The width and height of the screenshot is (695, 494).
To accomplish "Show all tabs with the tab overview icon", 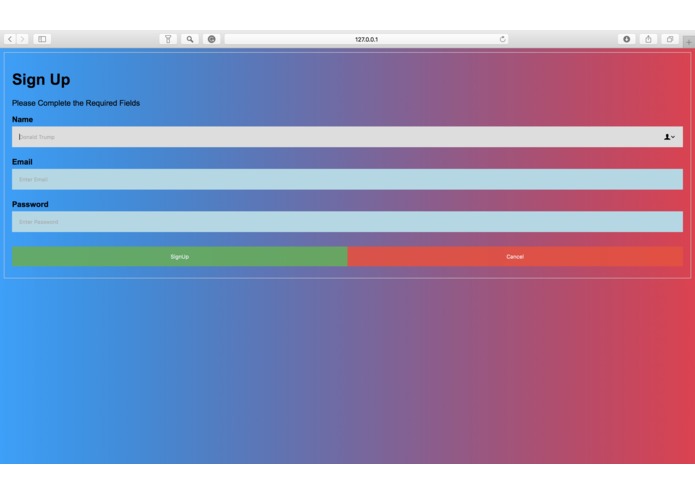I will 670,39.
